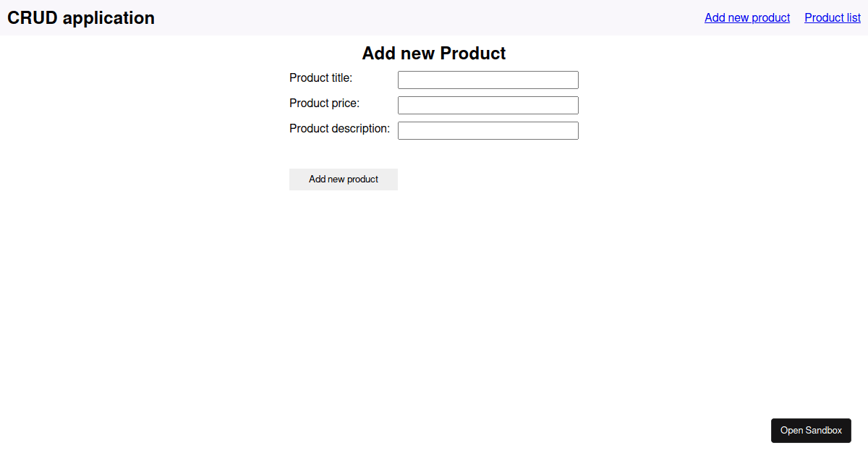Click the 'Product description:' label text

click(x=340, y=129)
